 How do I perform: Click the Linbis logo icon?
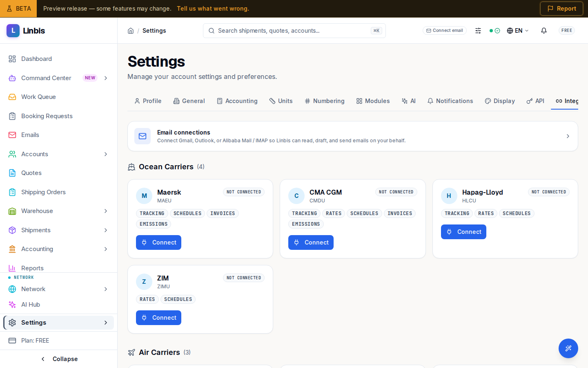click(13, 31)
